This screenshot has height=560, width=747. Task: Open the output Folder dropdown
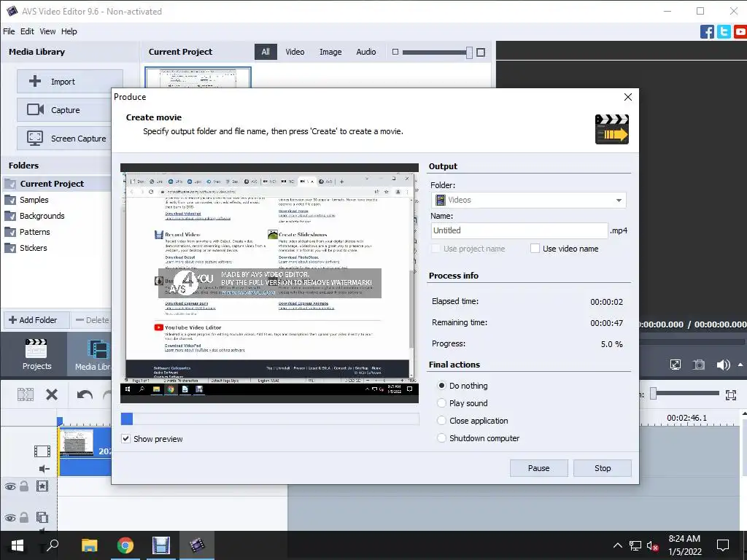click(528, 200)
